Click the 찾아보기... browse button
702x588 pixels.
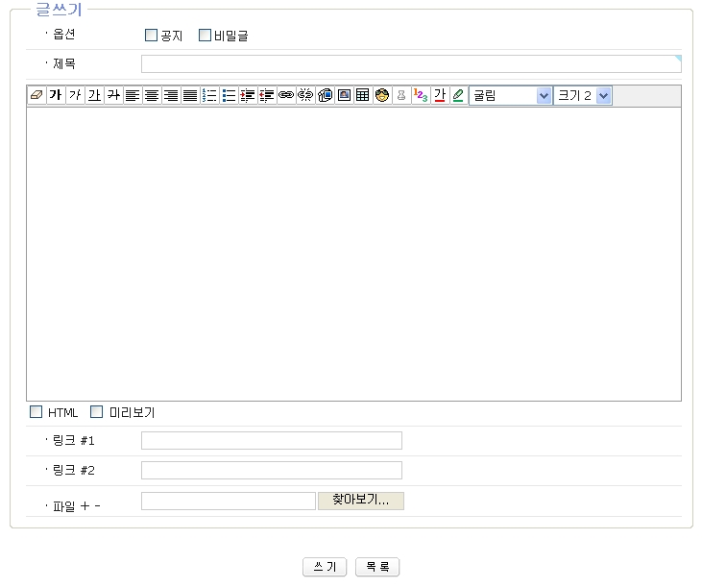pos(361,501)
